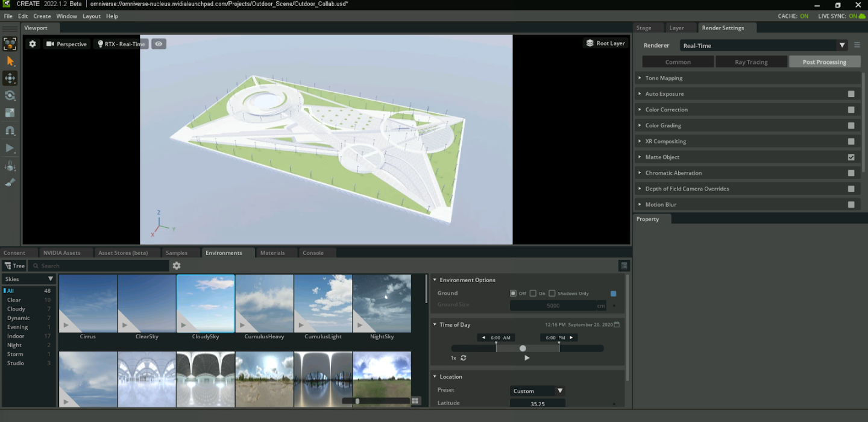This screenshot has width=868, height=422.
Task: Uncheck the Matte Object checkbox
Action: click(x=851, y=157)
